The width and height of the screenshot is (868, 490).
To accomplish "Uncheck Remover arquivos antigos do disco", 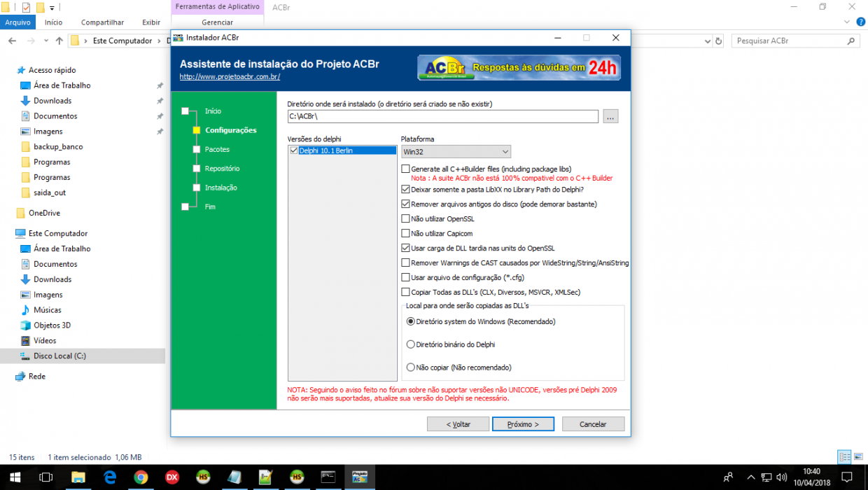I will (405, 204).
